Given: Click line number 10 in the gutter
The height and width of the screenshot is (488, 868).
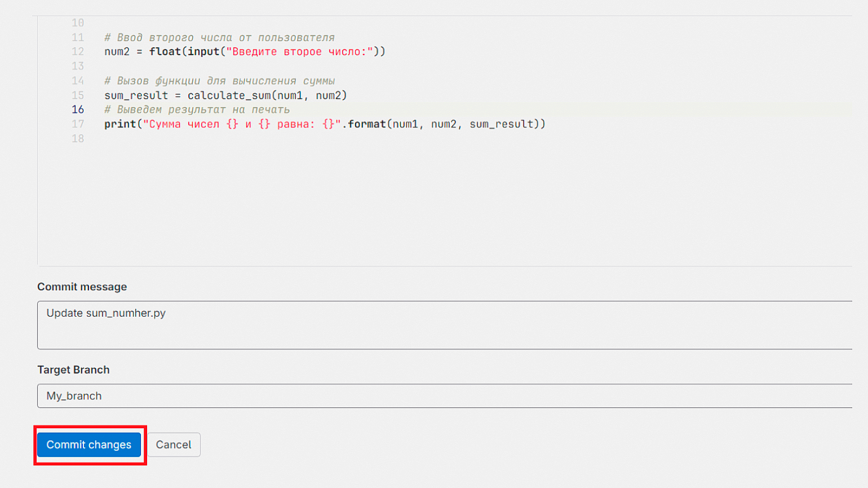Looking at the screenshot, I should pos(78,23).
